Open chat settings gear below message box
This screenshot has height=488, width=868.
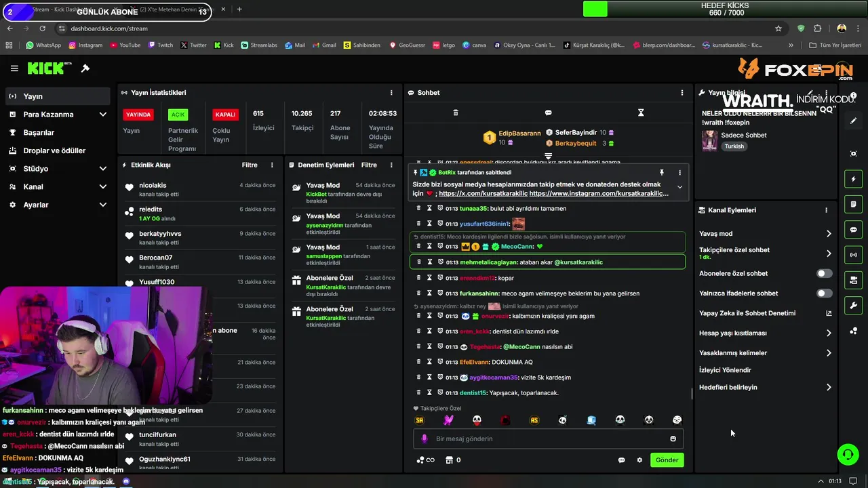639,460
